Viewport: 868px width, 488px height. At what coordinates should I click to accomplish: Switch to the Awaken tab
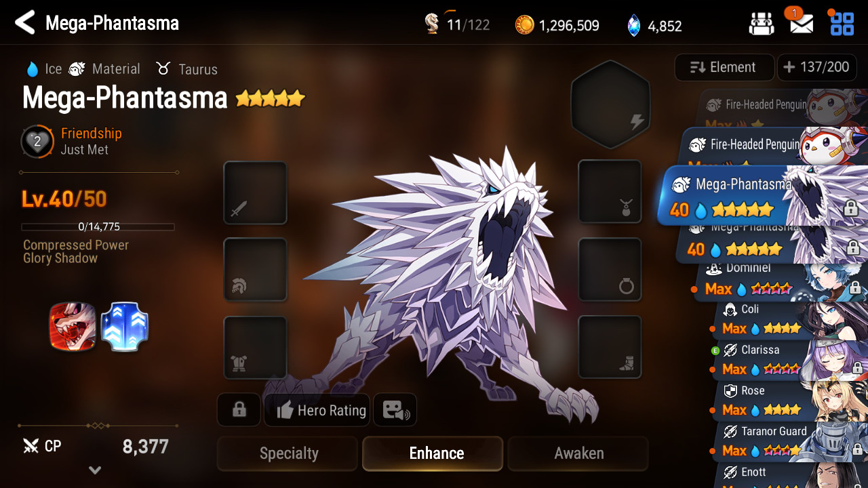click(x=578, y=453)
